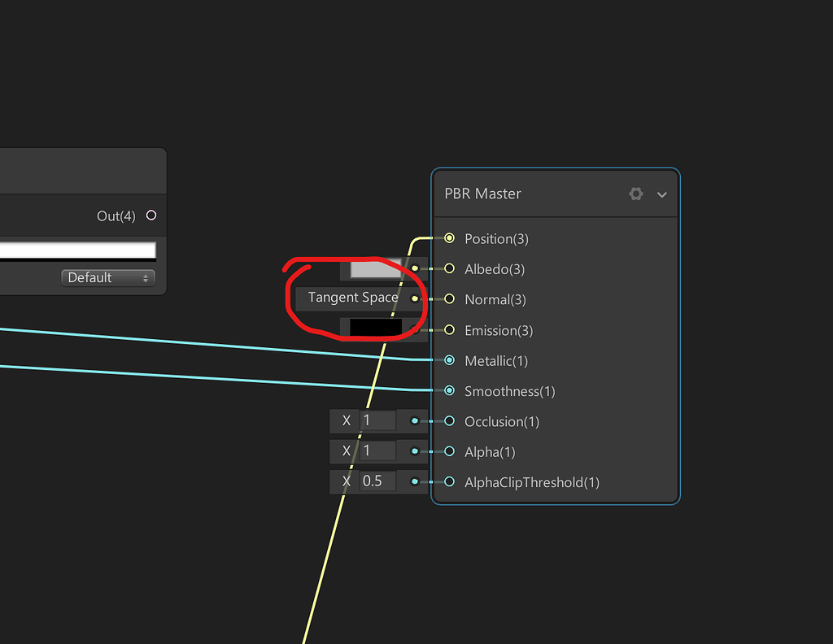The image size is (833, 644).
Task: Collapse the PBR Master node using its chevron
Action: (661, 194)
